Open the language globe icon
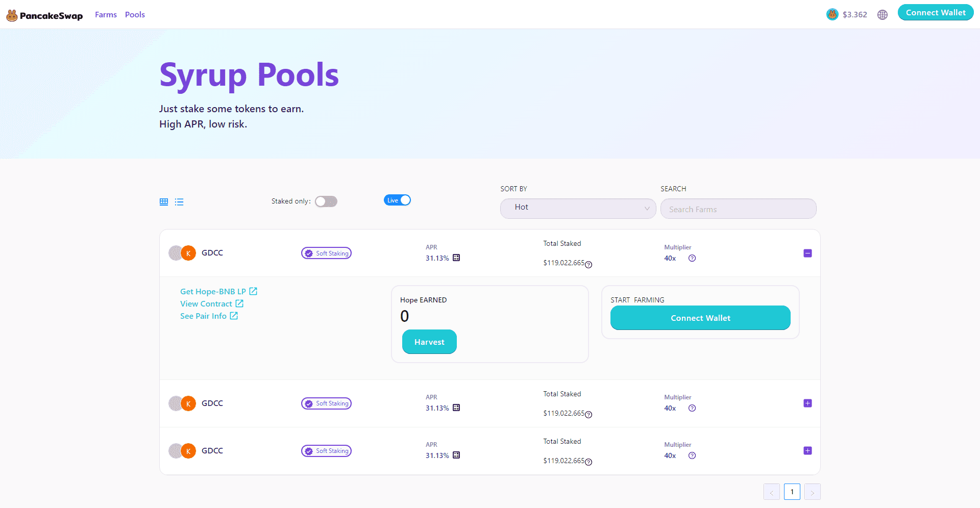This screenshot has height=508, width=980. point(883,15)
